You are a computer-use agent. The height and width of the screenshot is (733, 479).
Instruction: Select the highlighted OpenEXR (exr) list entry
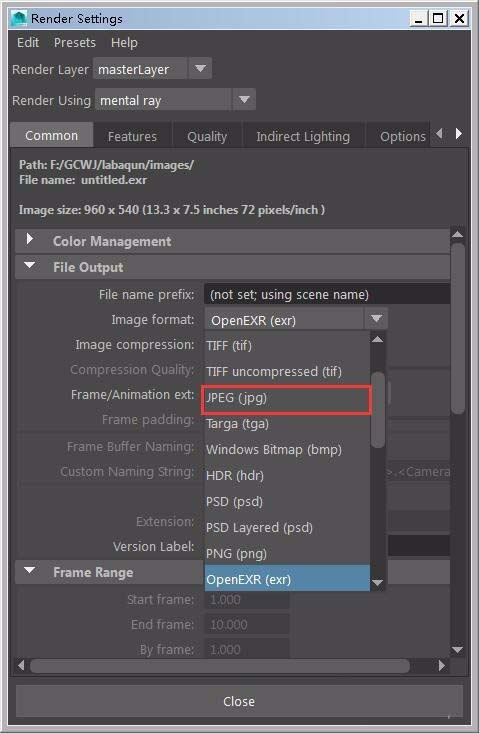pos(287,578)
